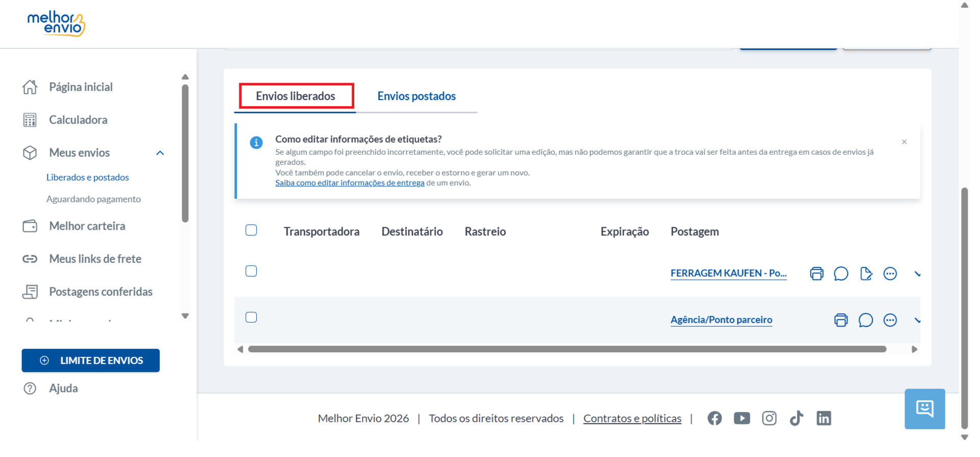The height and width of the screenshot is (457, 980).
Task: Open Meus links de frete
Action: [x=95, y=259]
